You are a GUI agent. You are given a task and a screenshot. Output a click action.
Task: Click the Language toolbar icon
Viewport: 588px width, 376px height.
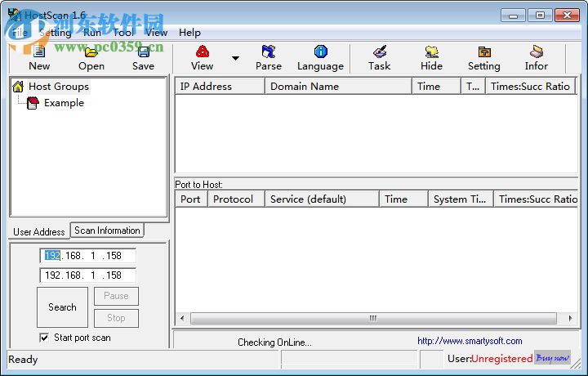pos(321,51)
